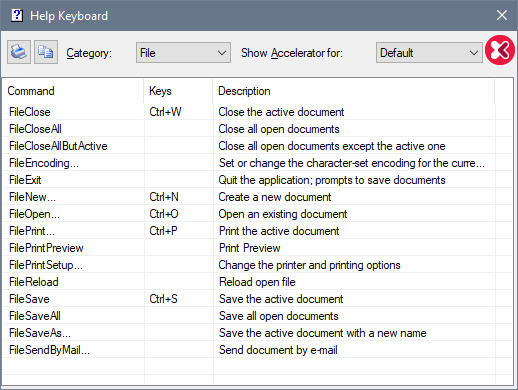
Task: Select the FilePrintSetup... command
Action: tap(46, 265)
